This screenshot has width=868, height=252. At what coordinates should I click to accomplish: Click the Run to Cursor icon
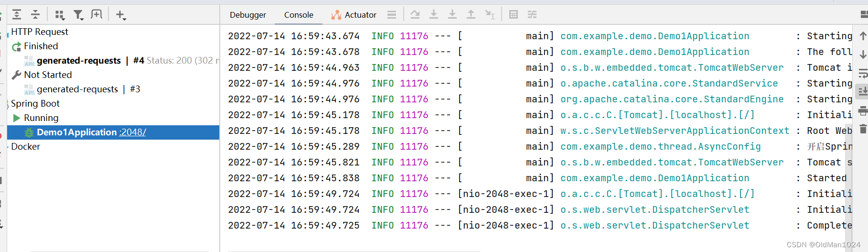tap(490, 15)
